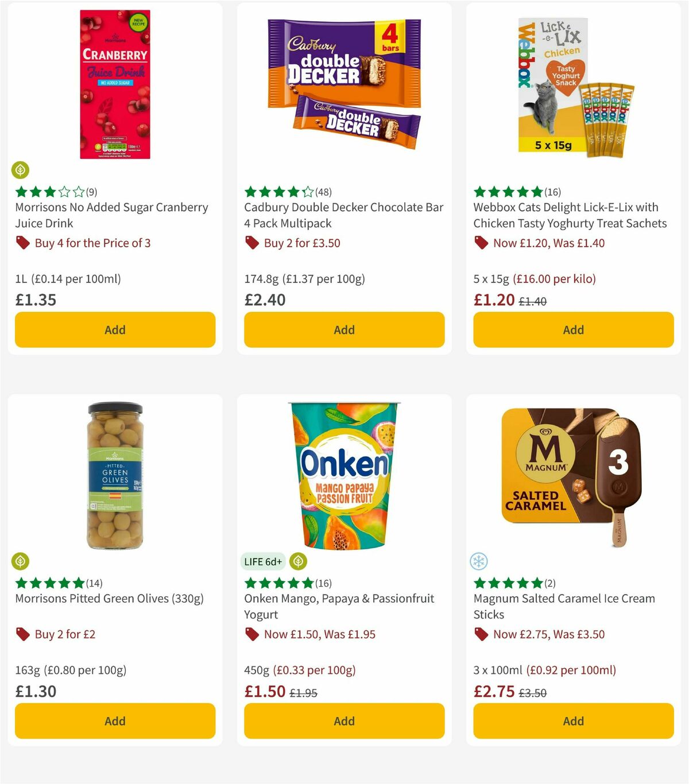Click the red offer tag icon beside Buy 4 offer
This screenshot has height=784, width=689.
(22, 243)
